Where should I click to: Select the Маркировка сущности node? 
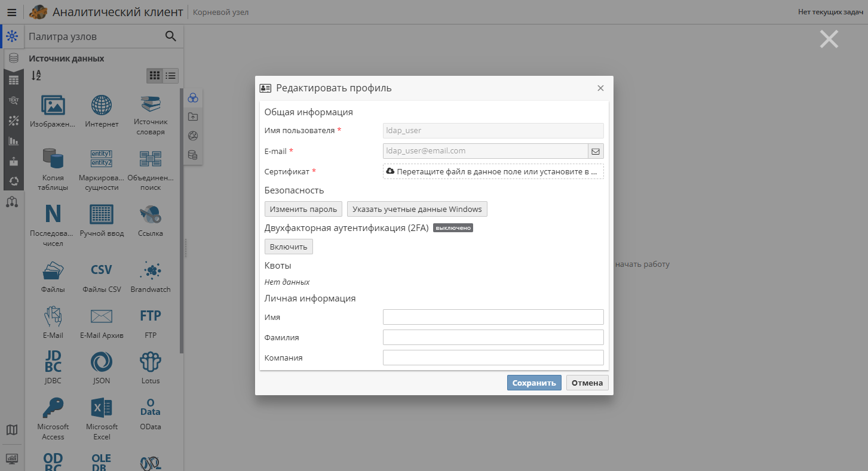(102, 170)
